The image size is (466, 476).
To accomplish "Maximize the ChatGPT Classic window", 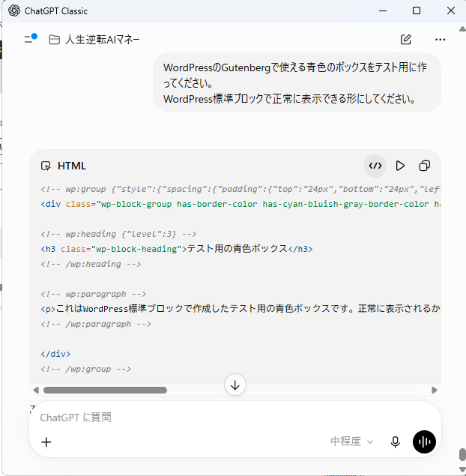I will point(417,11).
